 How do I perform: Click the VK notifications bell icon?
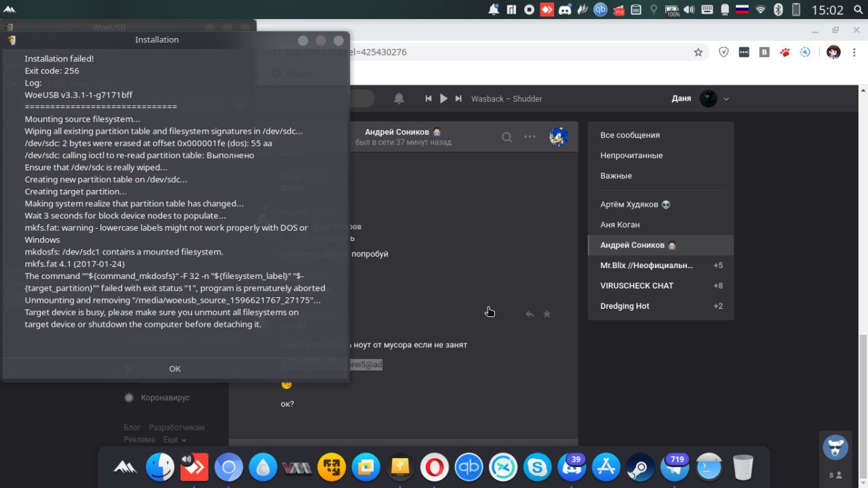tap(399, 98)
